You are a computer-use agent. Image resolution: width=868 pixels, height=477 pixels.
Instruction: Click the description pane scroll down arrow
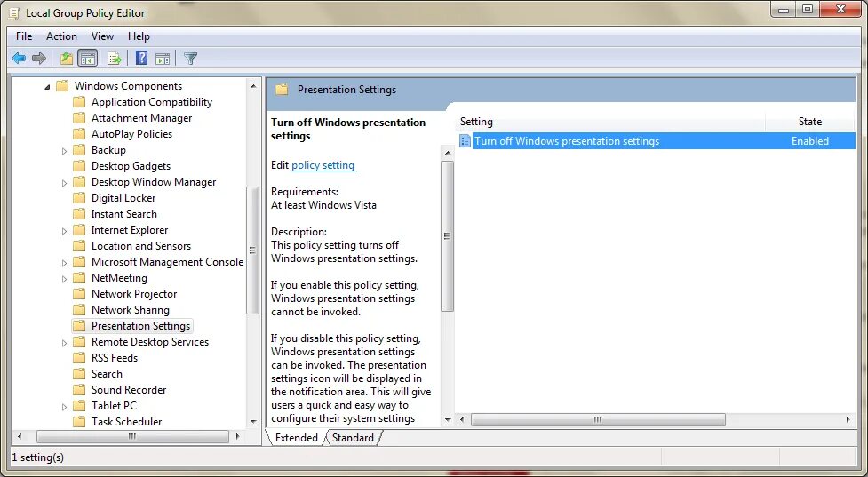[448, 420]
